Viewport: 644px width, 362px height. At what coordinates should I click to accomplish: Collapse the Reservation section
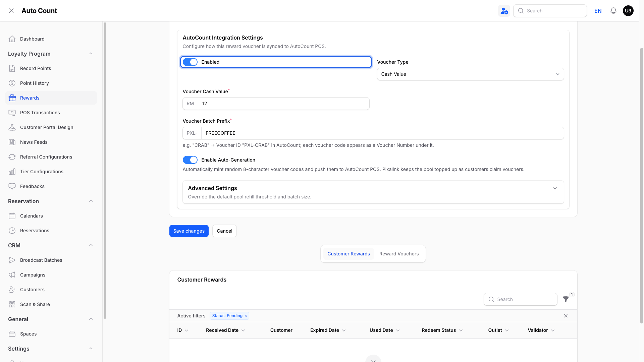click(91, 201)
